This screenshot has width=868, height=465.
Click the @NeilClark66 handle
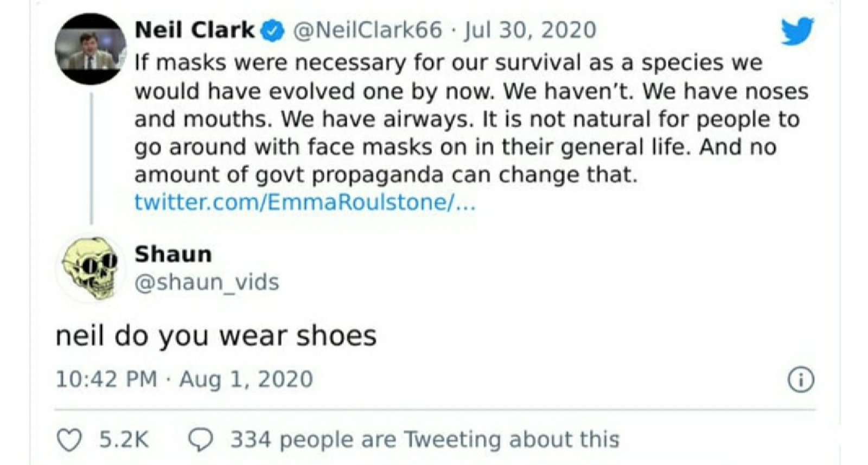coord(368,30)
